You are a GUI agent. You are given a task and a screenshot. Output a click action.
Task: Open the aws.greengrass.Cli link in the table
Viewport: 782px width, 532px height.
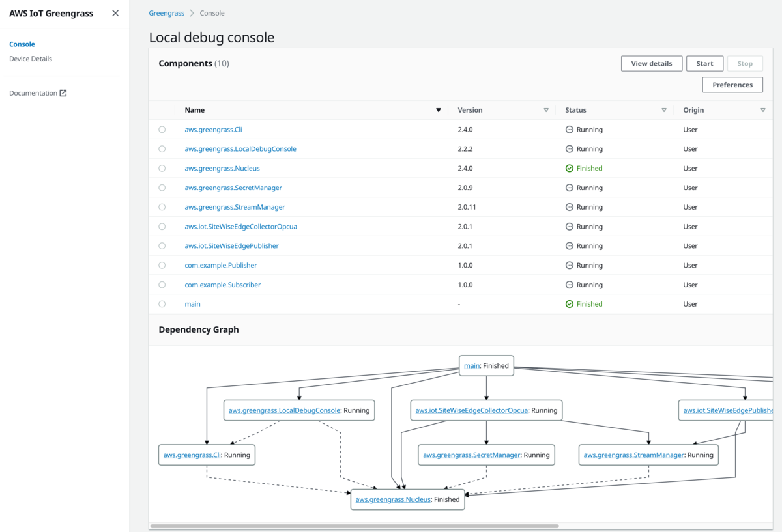[x=214, y=130]
